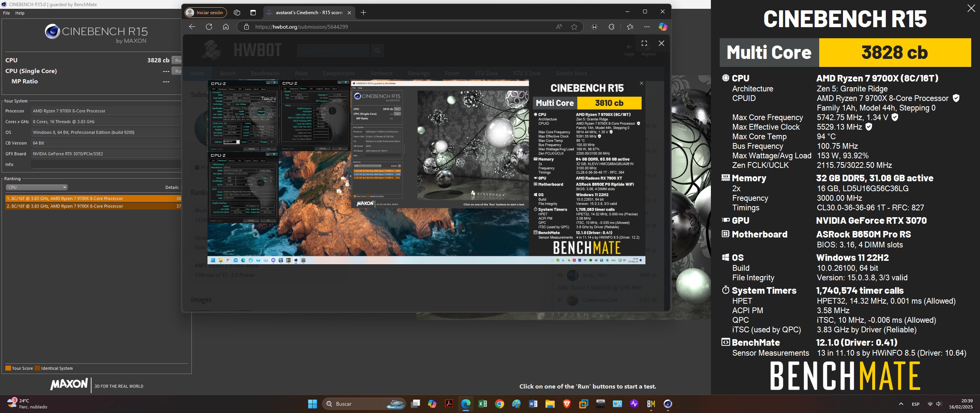The height and width of the screenshot is (413, 980).
Task: Open the File menu in Cinebench
Action: coord(7,13)
